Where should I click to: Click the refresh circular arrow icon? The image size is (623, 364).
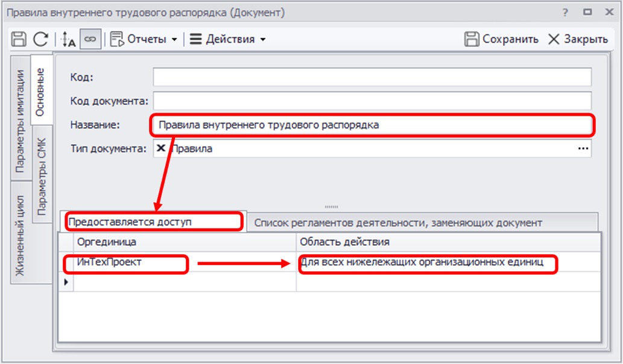tap(40, 40)
